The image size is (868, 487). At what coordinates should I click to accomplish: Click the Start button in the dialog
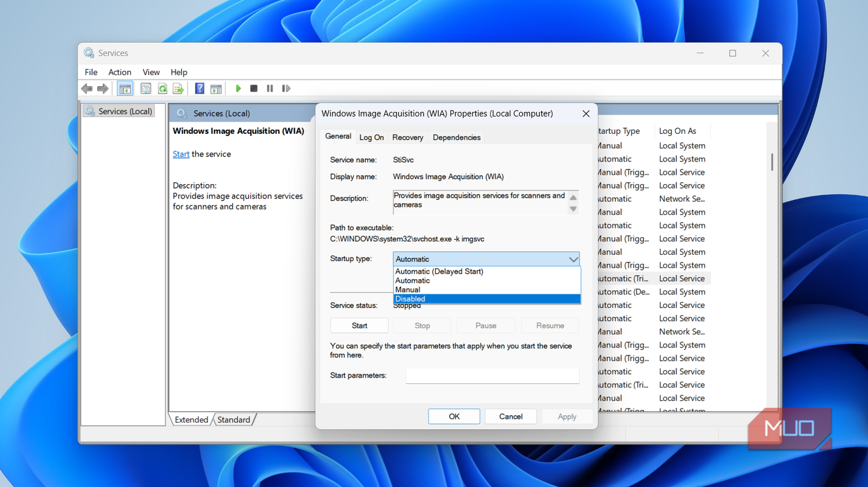click(x=359, y=325)
